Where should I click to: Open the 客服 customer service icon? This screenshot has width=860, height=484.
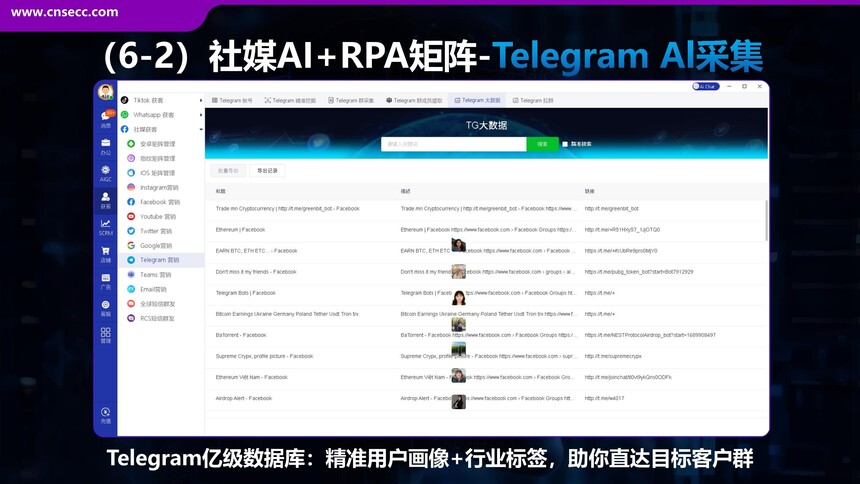coord(105,308)
